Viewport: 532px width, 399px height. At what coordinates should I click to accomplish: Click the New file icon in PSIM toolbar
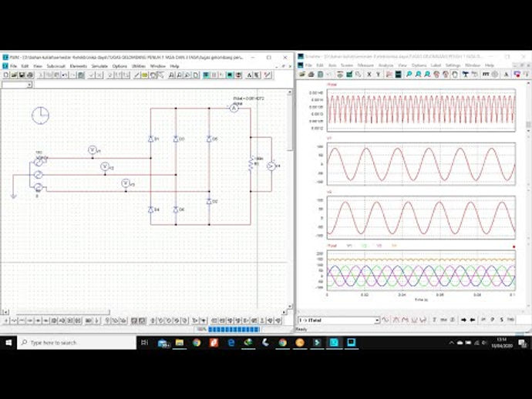pos(6,75)
